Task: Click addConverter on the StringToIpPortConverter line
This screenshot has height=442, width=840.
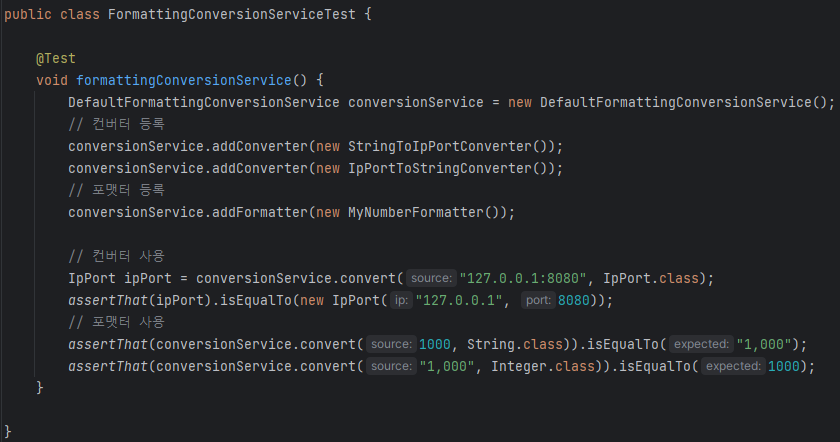Action: click(260, 146)
